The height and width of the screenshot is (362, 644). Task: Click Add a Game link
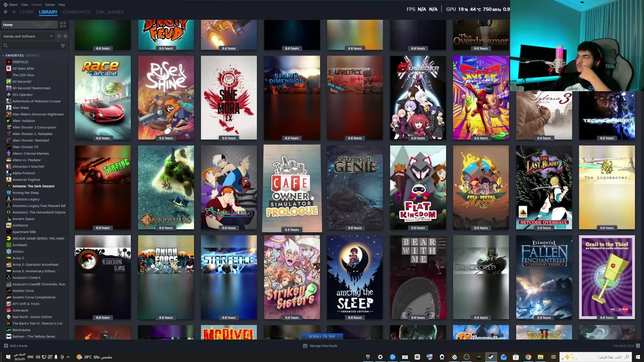[x=19, y=346]
